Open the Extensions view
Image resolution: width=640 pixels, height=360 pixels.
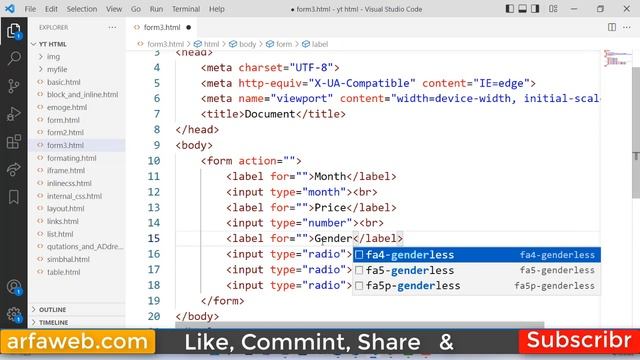click(x=14, y=142)
